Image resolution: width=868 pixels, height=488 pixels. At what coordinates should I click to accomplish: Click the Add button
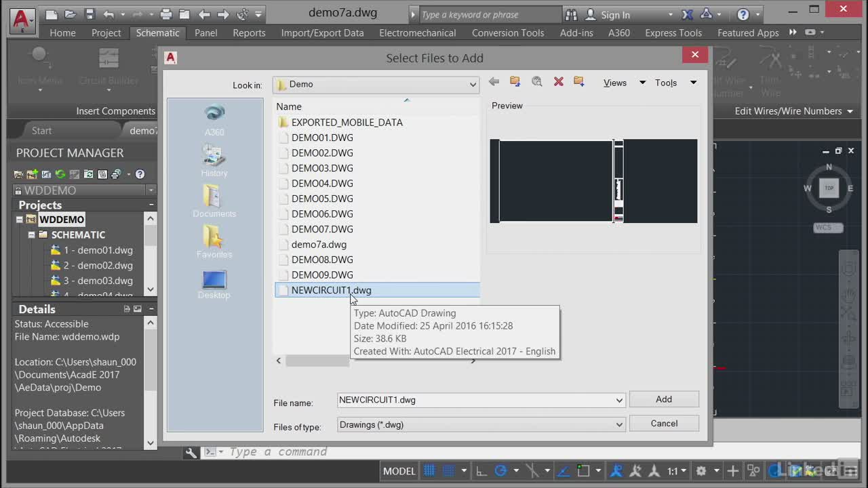coord(664,399)
